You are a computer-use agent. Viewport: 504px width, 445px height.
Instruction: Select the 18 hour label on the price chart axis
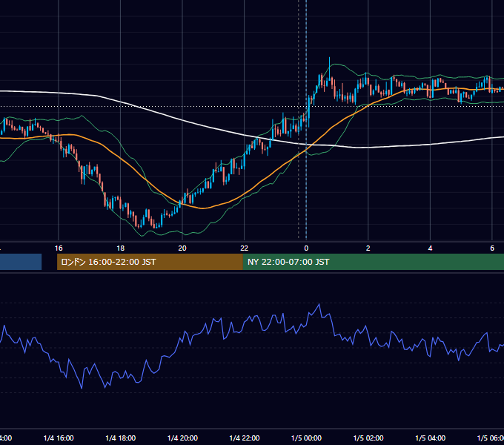click(x=120, y=248)
